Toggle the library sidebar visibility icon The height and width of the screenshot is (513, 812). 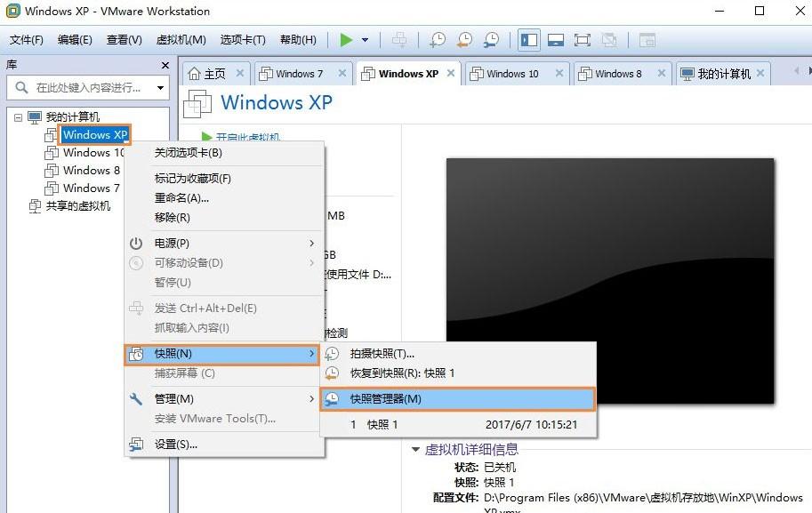tap(528, 39)
